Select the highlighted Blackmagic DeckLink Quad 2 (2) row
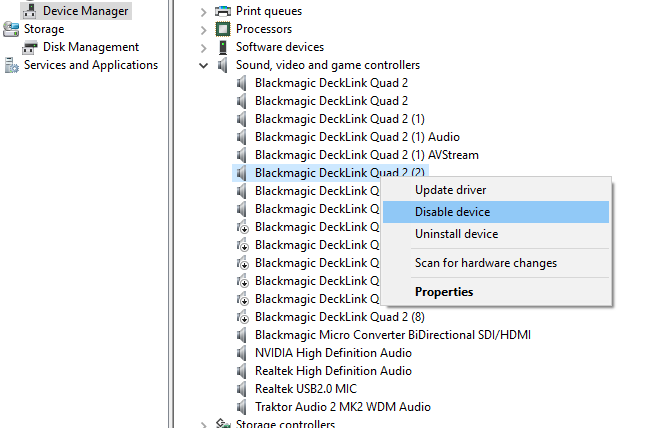This screenshot has width=645, height=428. coord(330,172)
